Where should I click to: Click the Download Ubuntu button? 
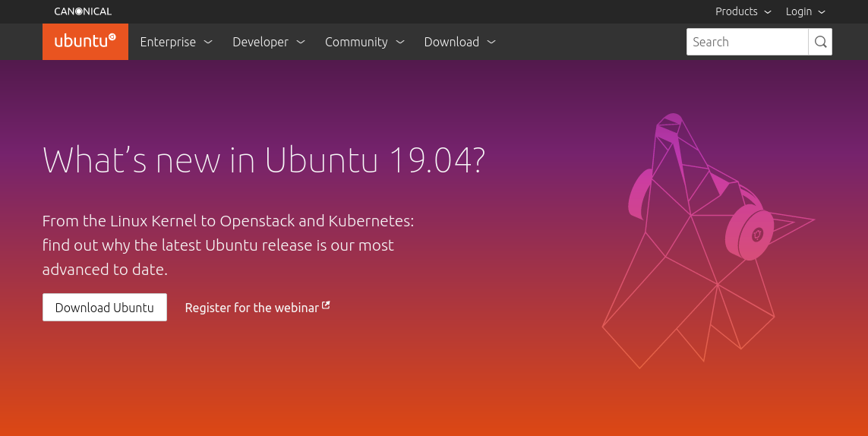105,308
